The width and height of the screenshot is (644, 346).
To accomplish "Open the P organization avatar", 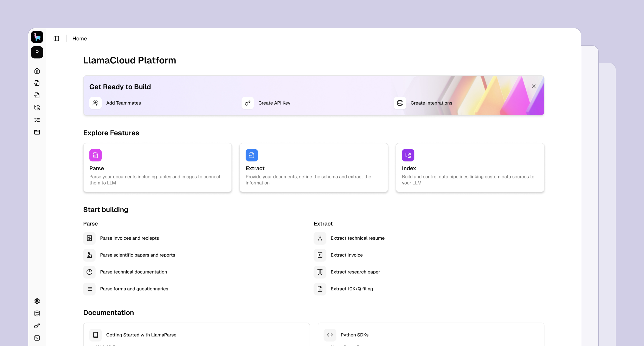I will click(37, 52).
